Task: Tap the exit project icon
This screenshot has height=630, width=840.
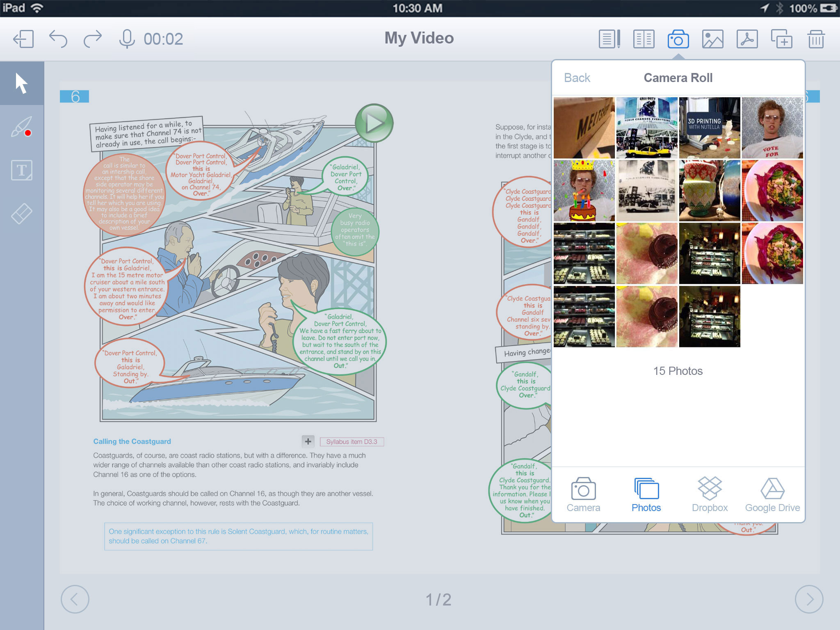Action: (23, 39)
